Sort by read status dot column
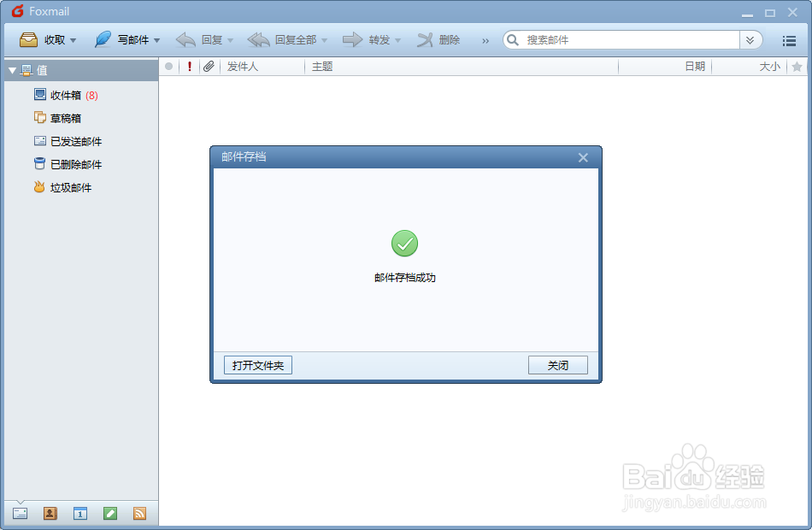The image size is (812, 530). 169,67
